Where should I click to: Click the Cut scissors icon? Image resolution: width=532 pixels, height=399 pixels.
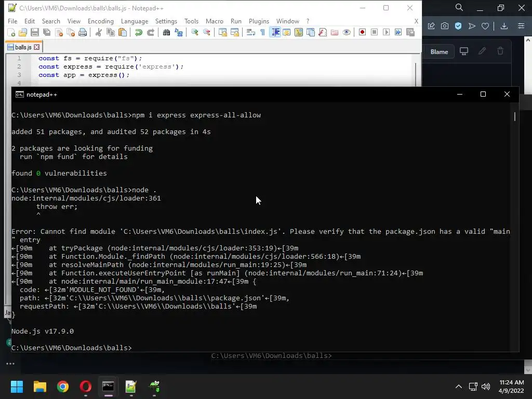pos(98,32)
